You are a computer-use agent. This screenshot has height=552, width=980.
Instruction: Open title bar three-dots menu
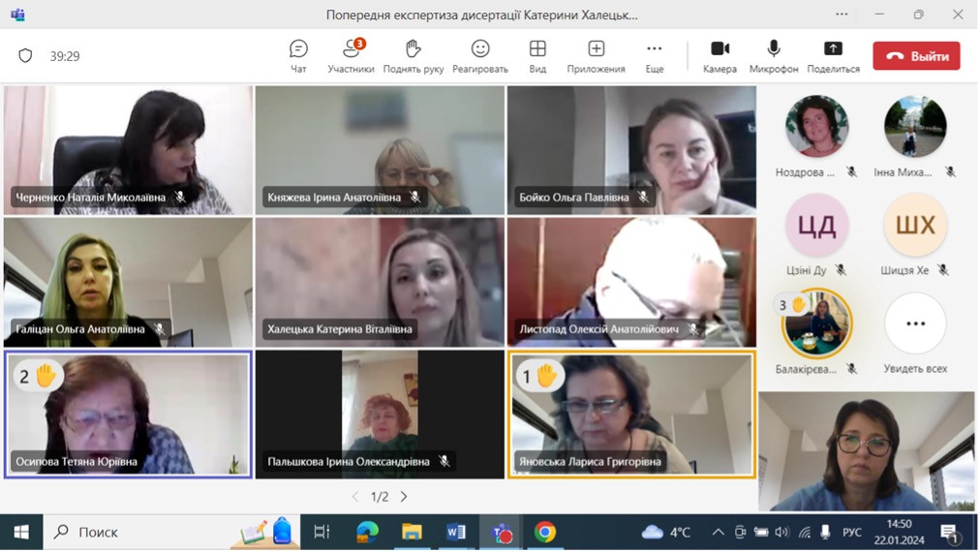(842, 15)
